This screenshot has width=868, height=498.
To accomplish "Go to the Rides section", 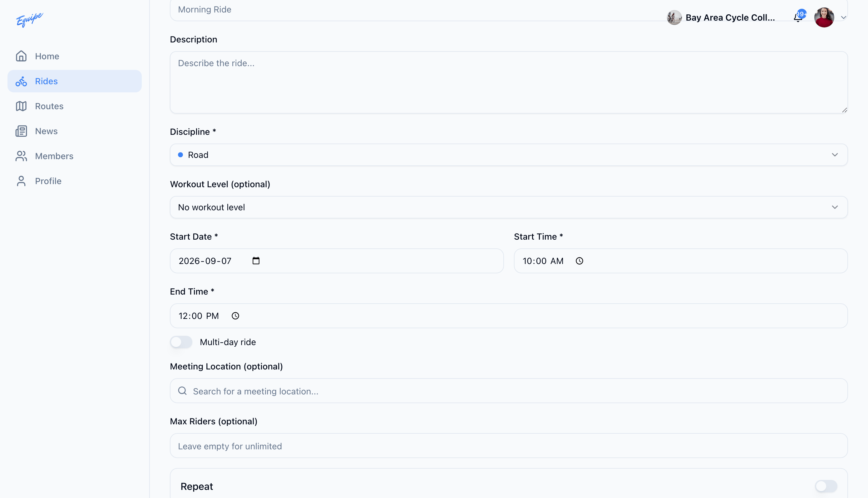I will (x=75, y=81).
